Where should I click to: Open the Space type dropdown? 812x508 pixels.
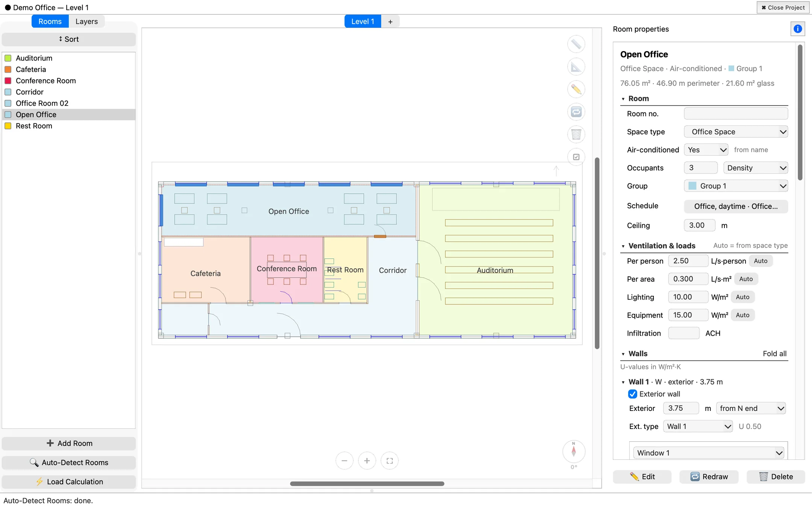click(736, 132)
